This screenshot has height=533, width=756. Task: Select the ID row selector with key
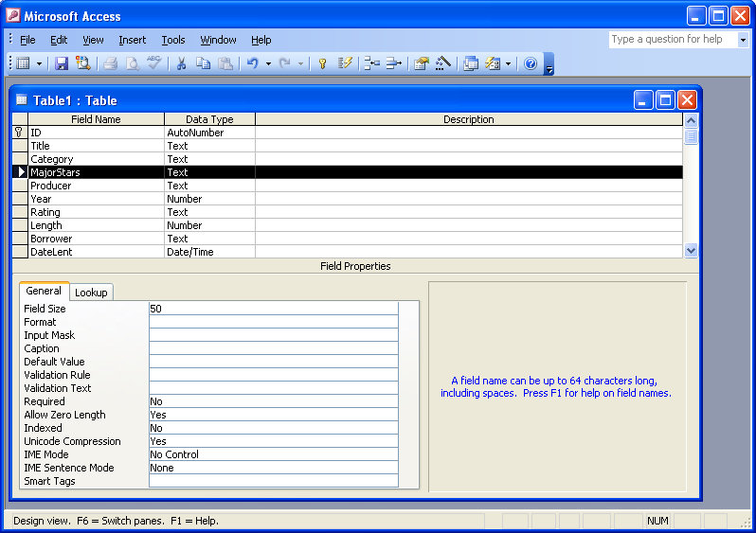[20, 133]
